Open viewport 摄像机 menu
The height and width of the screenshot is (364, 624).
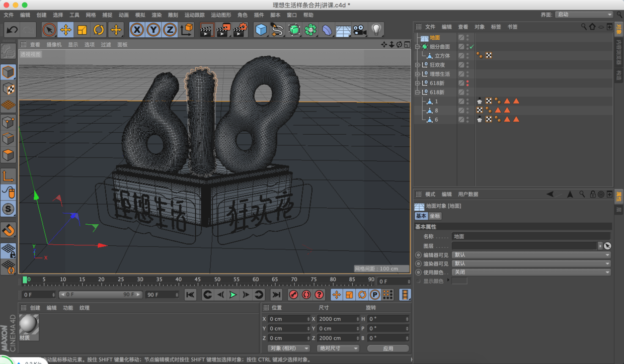(x=54, y=45)
